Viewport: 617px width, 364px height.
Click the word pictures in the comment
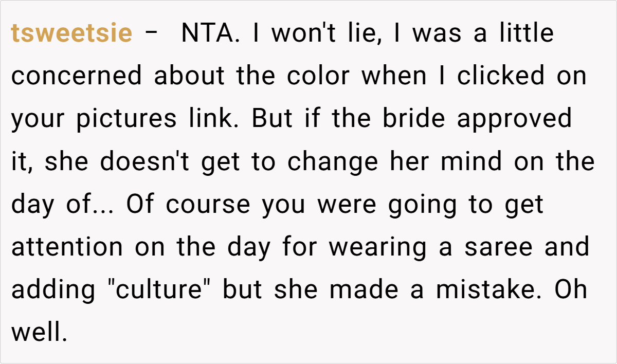click(126, 120)
